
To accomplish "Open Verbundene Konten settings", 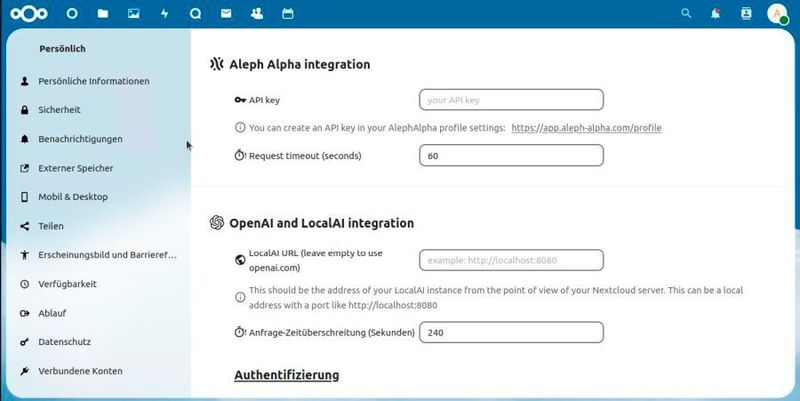I will pyautogui.click(x=80, y=371).
